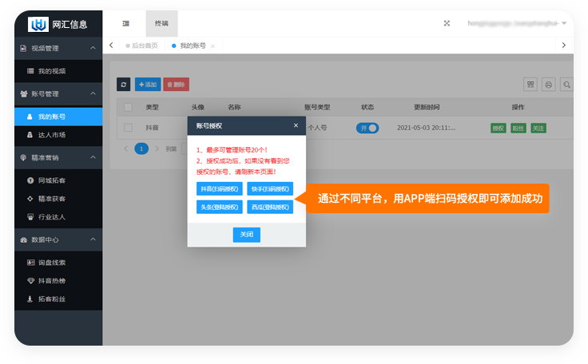Check the select-all checkbox in table header

click(x=128, y=107)
